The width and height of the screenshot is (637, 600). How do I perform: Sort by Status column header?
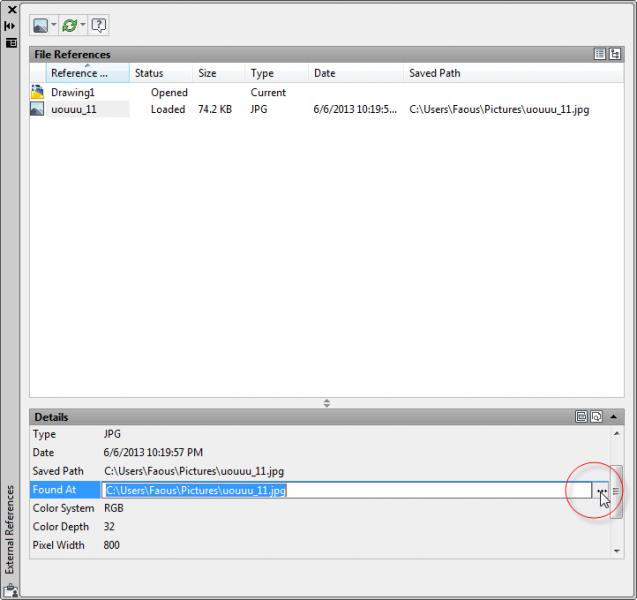coord(161,73)
